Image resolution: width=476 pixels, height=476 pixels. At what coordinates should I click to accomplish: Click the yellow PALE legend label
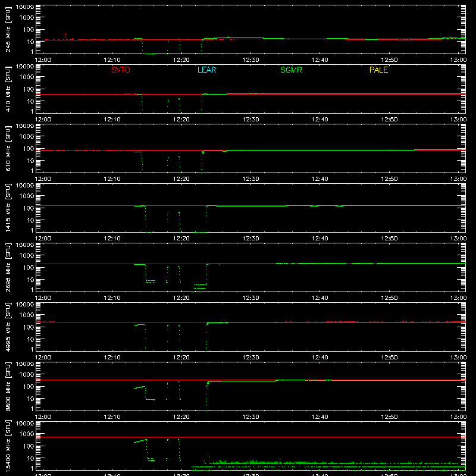[378, 70]
